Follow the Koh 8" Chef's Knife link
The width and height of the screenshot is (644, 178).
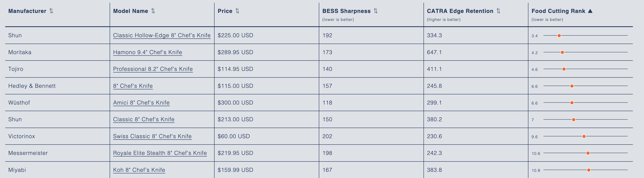[x=139, y=170]
